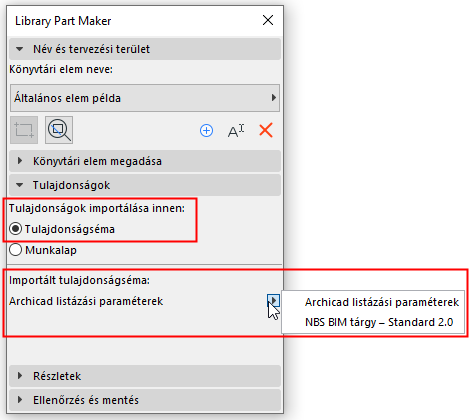Viewport: 476px width, 420px height.
Task: Click the zoom to design area icon
Action: coord(59,130)
